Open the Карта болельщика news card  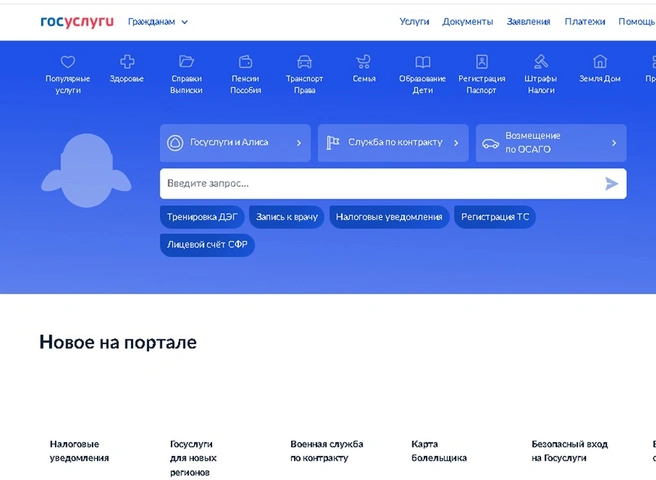click(439, 451)
